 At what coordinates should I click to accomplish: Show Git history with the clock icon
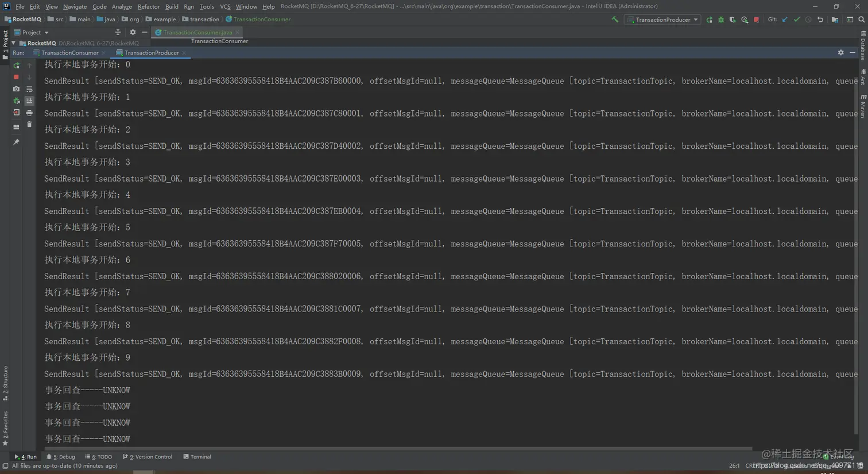point(808,20)
